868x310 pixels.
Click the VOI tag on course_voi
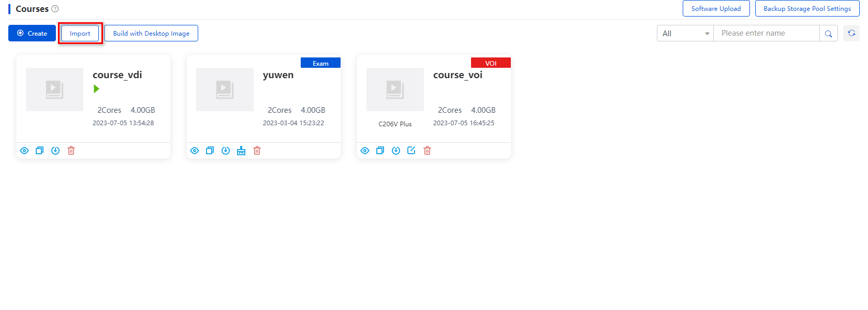[491, 63]
